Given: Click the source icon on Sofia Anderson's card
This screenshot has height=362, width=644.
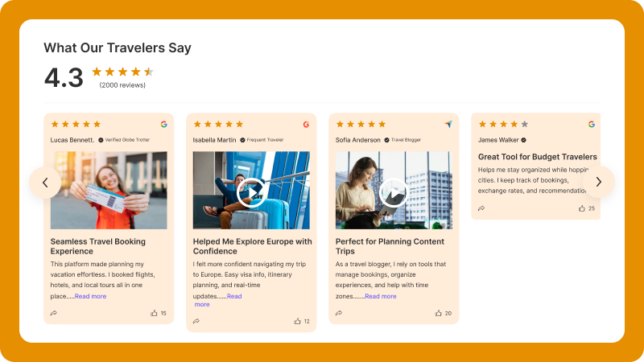Looking at the screenshot, I should pyautogui.click(x=448, y=124).
